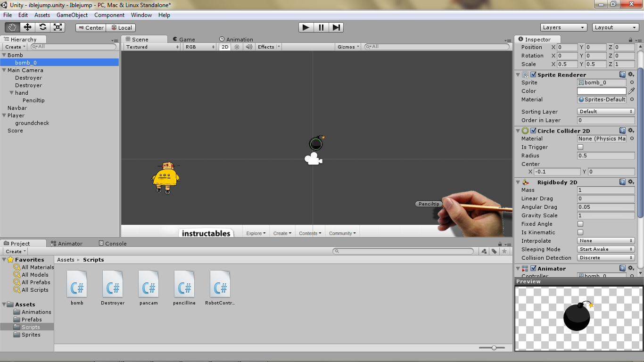Switch to the Game tab

point(183,40)
